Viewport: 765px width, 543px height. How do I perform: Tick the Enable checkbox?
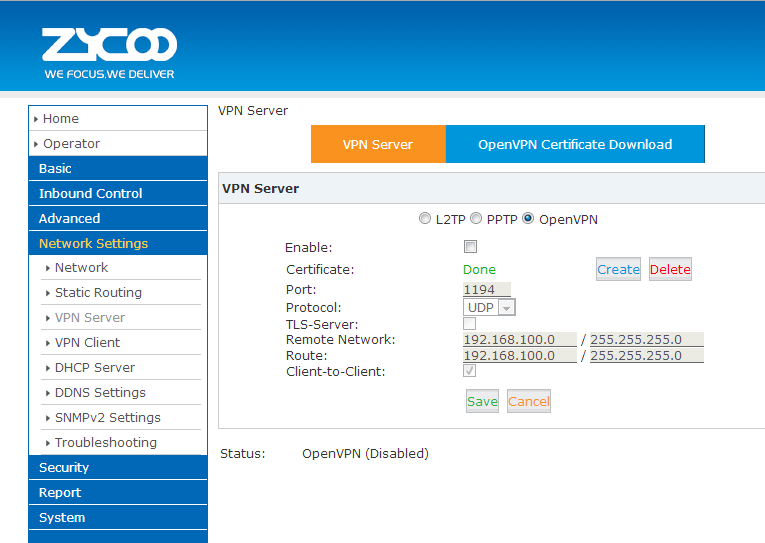click(x=470, y=247)
